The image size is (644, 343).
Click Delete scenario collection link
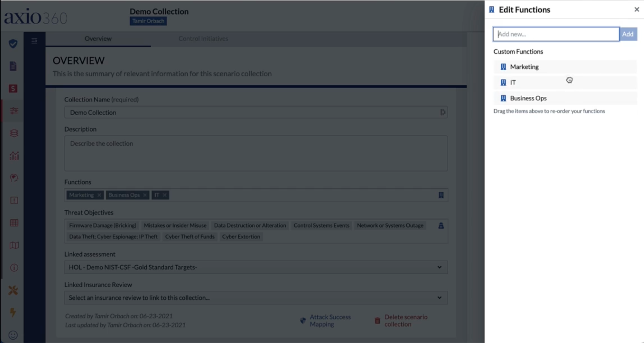[x=401, y=321]
